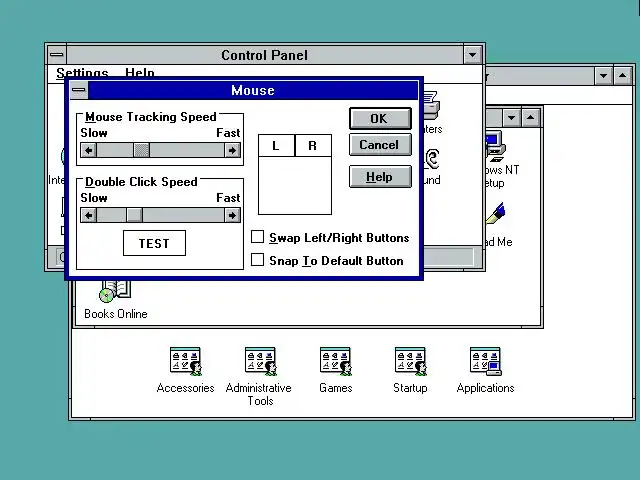Enable Swap Left/Right Buttons checkbox
This screenshot has height=480, width=640.
(257, 237)
